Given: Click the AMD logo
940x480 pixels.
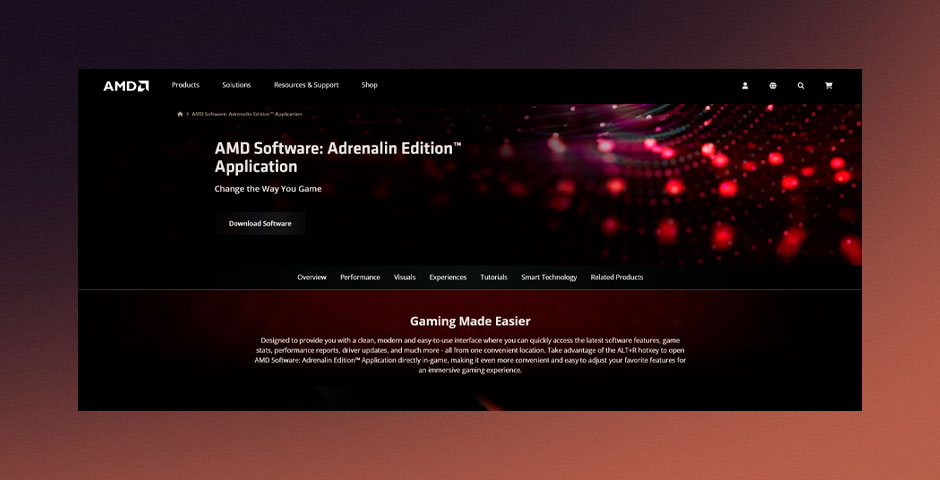Looking at the screenshot, I should (126, 86).
